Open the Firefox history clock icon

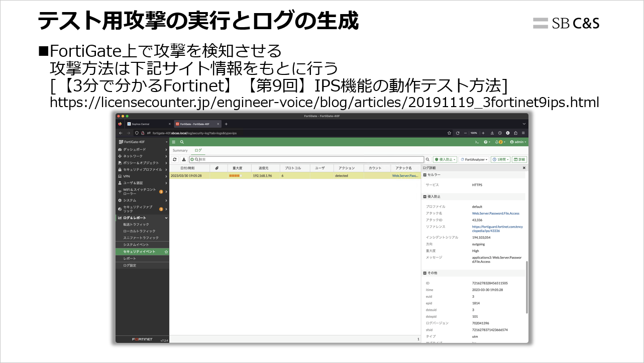(500, 133)
